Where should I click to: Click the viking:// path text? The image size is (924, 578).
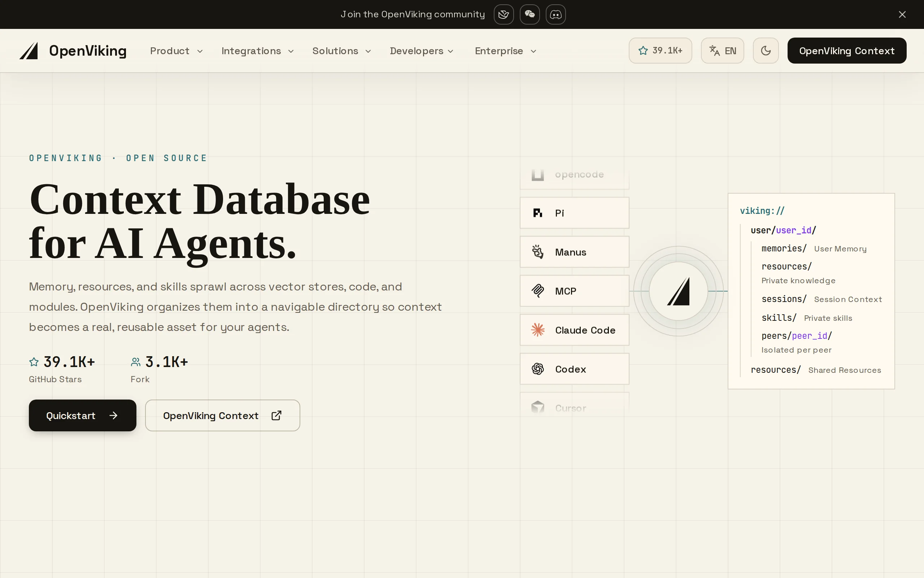(x=762, y=211)
